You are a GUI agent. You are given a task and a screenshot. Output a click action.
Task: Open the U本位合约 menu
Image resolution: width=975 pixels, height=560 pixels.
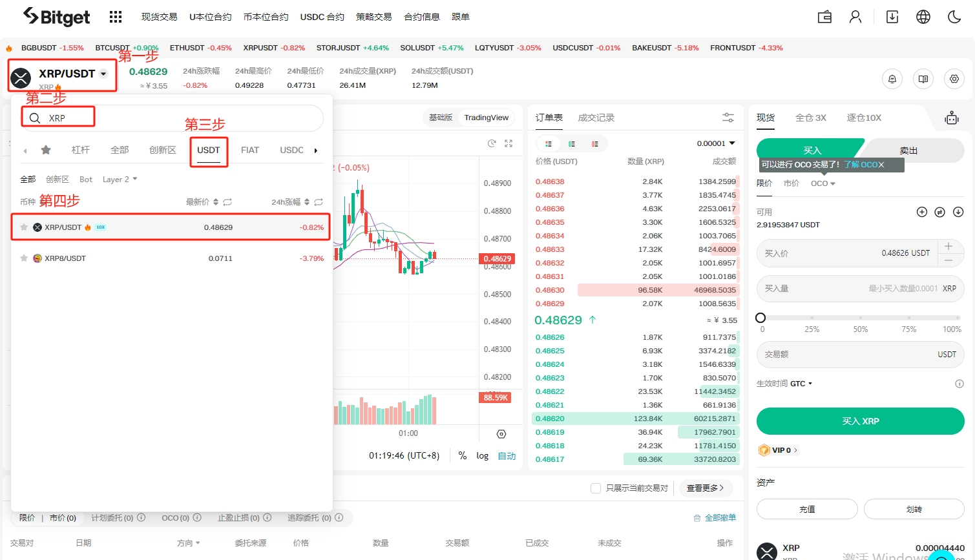[x=210, y=17]
